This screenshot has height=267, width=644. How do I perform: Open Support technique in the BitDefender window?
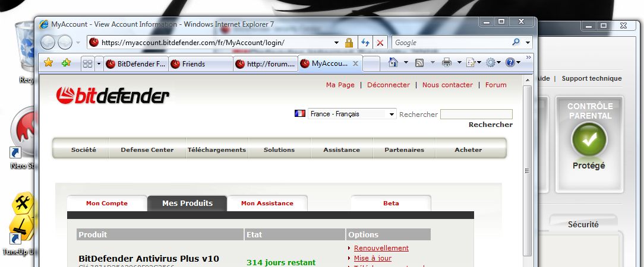(592, 78)
